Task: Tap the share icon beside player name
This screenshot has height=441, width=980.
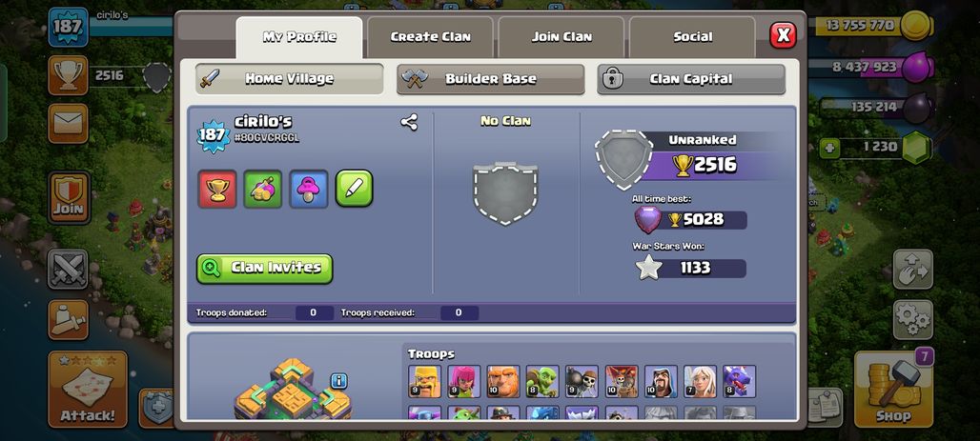Action: tap(409, 122)
